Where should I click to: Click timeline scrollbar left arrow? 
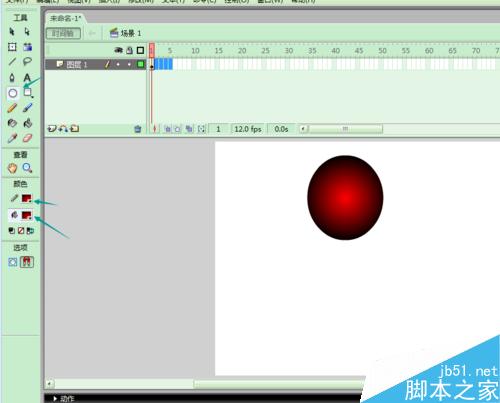click(x=303, y=129)
